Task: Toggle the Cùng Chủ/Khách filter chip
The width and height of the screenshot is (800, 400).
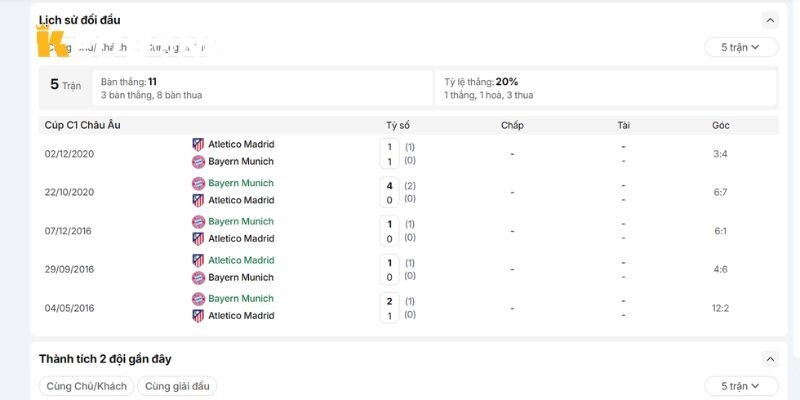Action: pyautogui.click(x=86, y=386)
